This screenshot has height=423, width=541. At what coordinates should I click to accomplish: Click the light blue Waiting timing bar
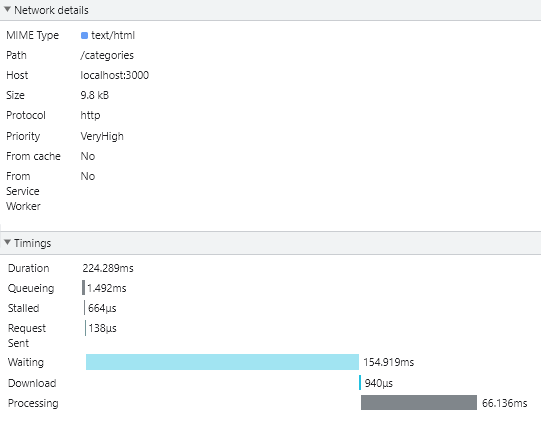click(222, 362)
